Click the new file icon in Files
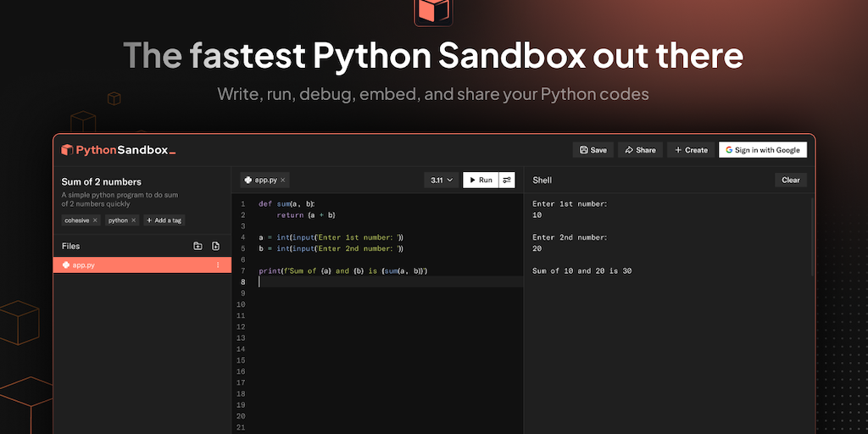The width and height of the screenshot is (868, 434). tap(215, 246)
